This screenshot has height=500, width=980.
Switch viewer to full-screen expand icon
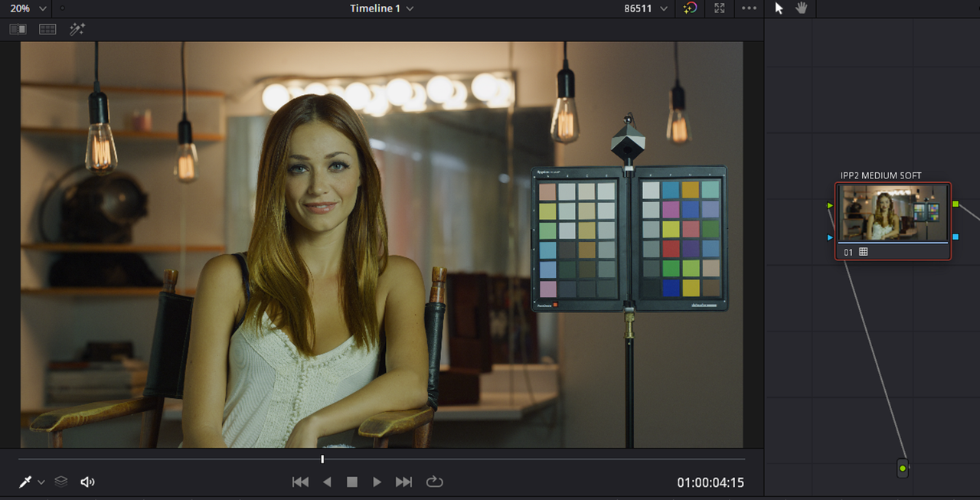click(719, 8)
